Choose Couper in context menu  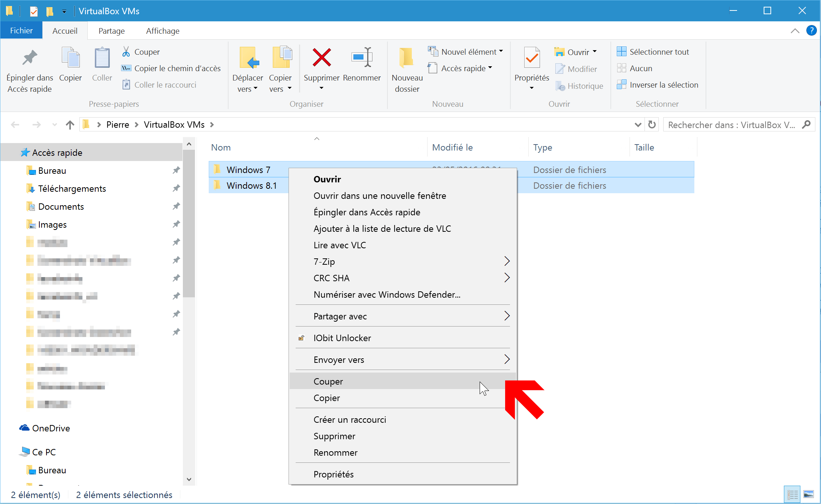point(403,381)
